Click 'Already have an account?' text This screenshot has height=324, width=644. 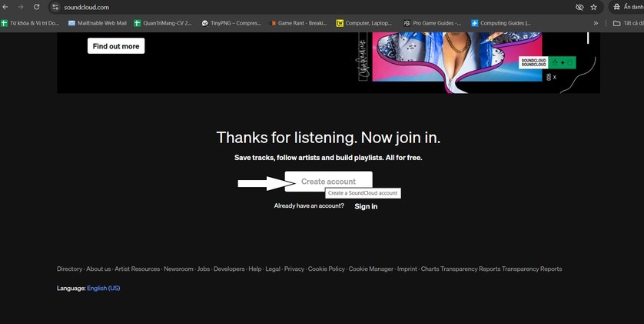point(309,205)
